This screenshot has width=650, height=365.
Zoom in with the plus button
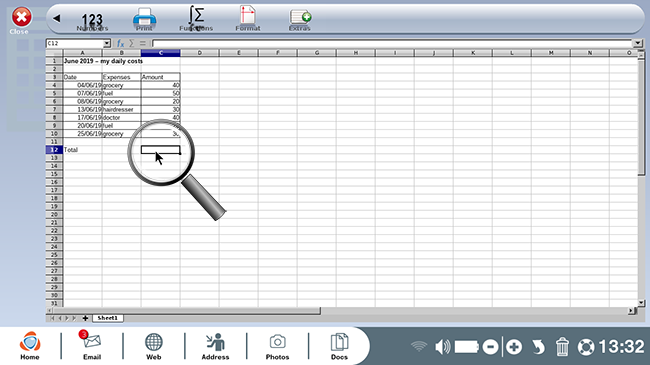tap(514, 347)
